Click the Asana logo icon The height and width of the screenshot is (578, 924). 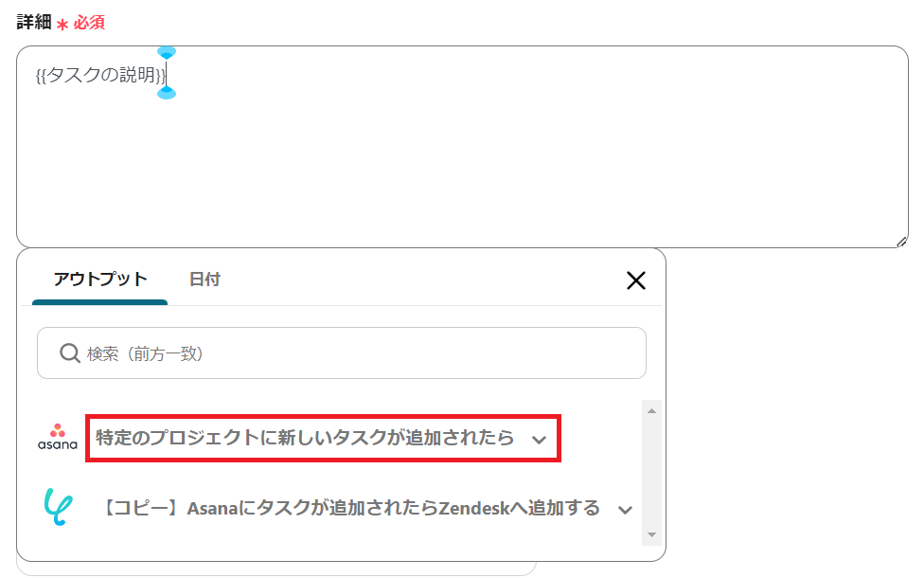coord(57,438)
